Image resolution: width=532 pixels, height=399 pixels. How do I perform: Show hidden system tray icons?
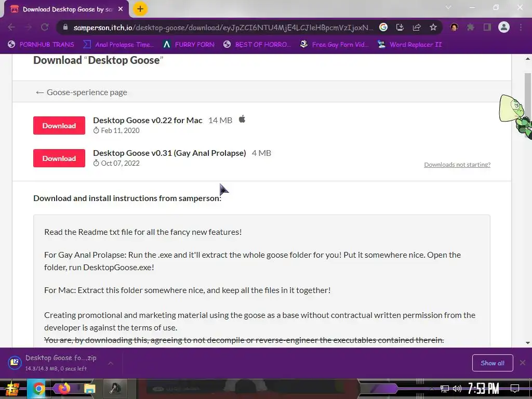pos(432,389)
